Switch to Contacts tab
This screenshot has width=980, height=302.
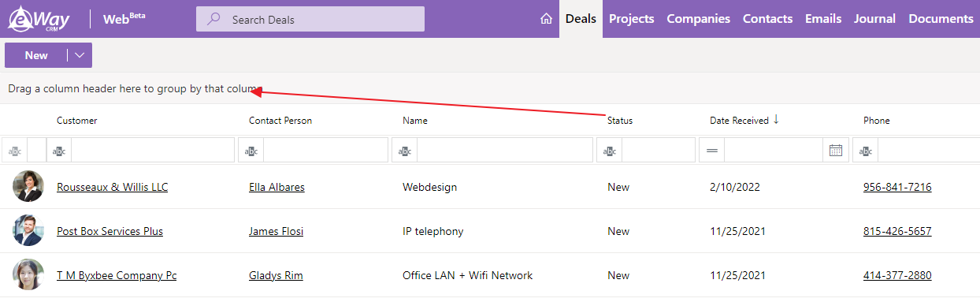(x=767, y=19)
